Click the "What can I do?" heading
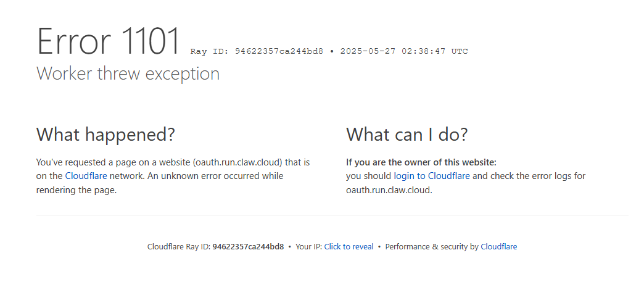The height and width of the screenshot is (308, 644). click(407, 135)
